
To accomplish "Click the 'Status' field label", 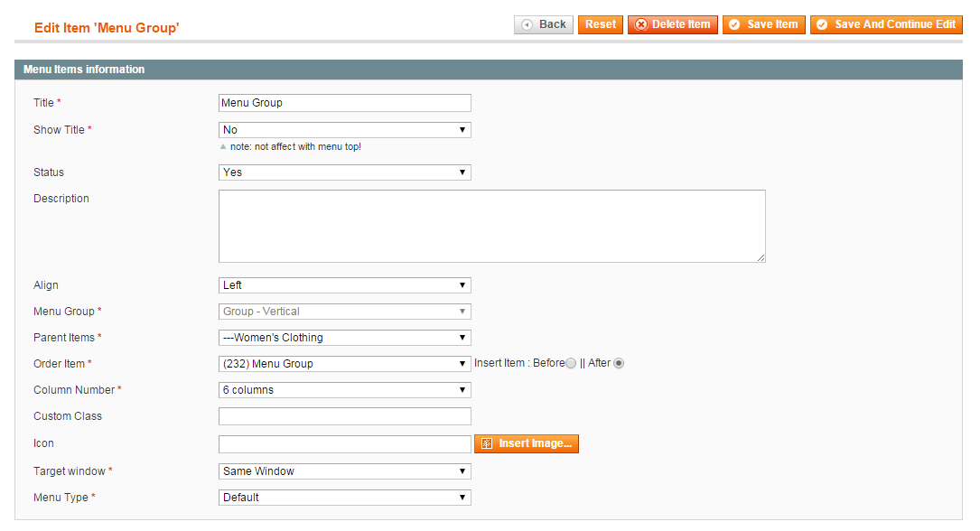I will (x=49, y=172).
